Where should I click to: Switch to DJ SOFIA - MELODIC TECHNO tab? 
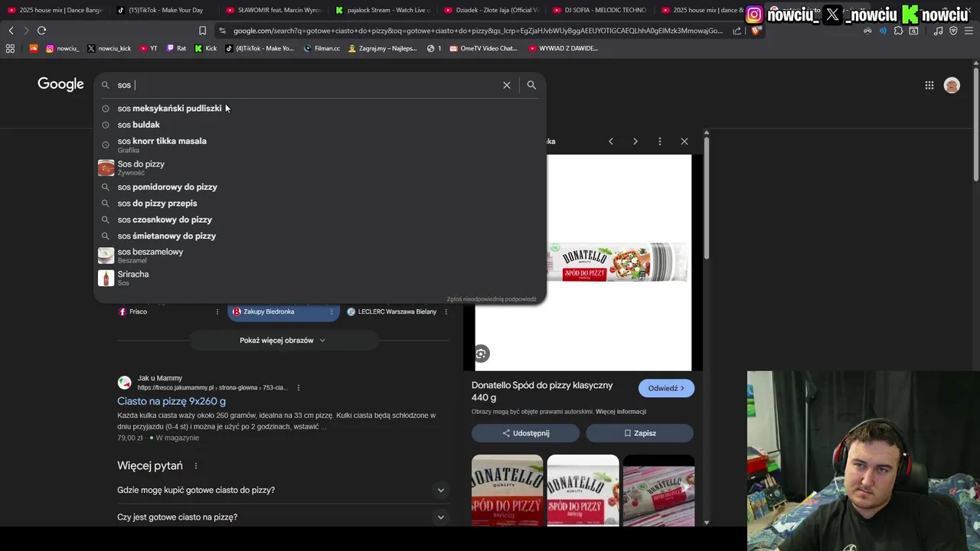[601, 10]
